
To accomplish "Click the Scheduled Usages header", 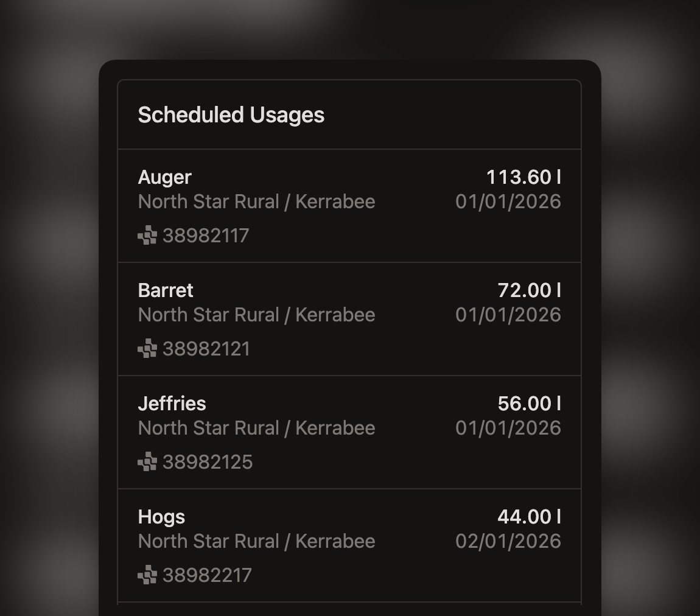I will click(231, 115).
